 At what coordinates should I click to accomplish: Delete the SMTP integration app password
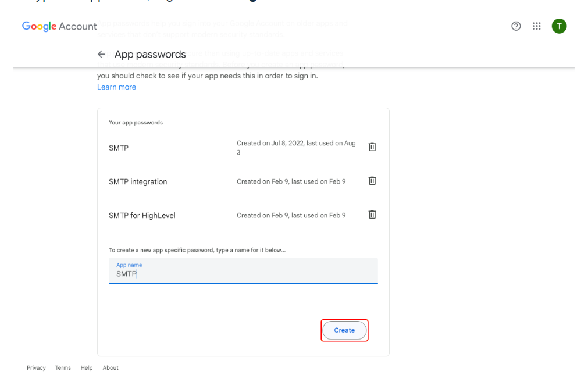[x=372, y=181]
